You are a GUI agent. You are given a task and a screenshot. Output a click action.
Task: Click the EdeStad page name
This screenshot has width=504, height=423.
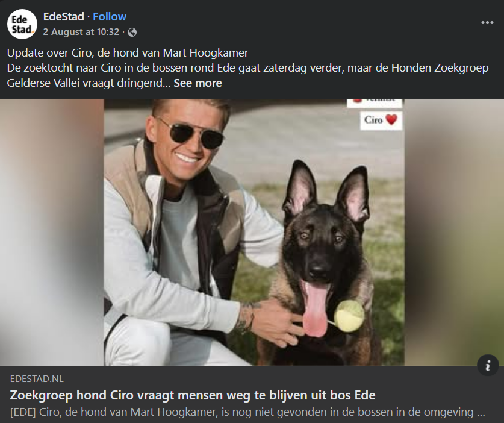point(64,17)
